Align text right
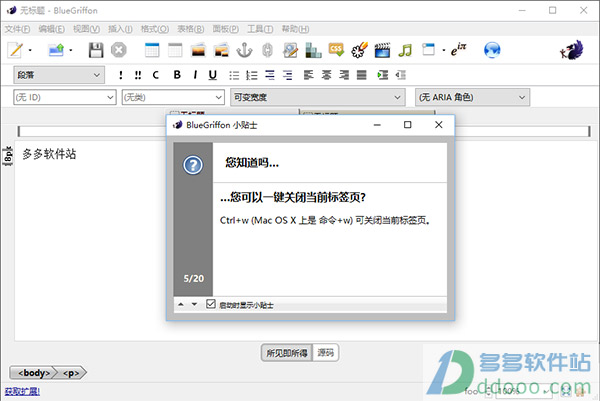 click(344, 75)
